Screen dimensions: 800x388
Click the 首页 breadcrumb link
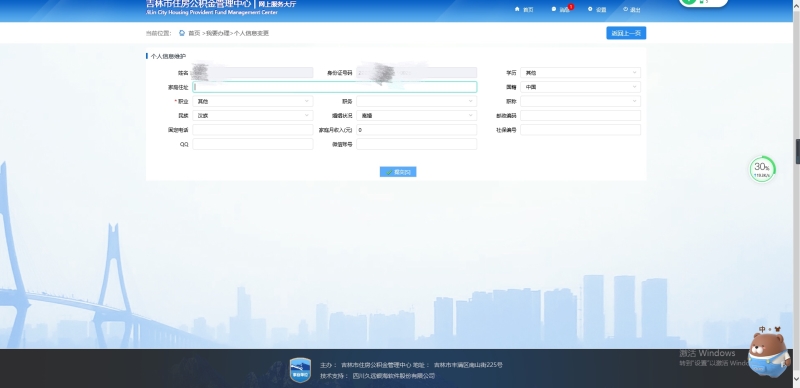pos(194,33)
